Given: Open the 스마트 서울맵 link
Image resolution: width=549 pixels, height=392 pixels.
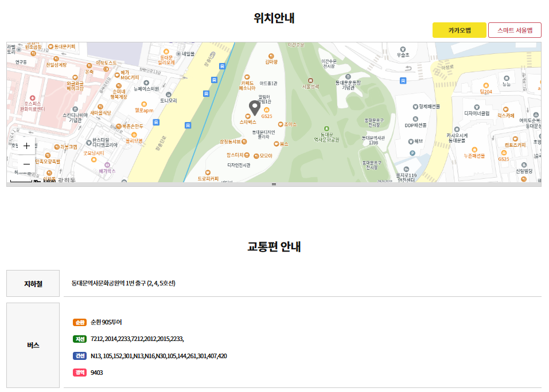Looking at the screenshot, I should click(x=515, y=29).
